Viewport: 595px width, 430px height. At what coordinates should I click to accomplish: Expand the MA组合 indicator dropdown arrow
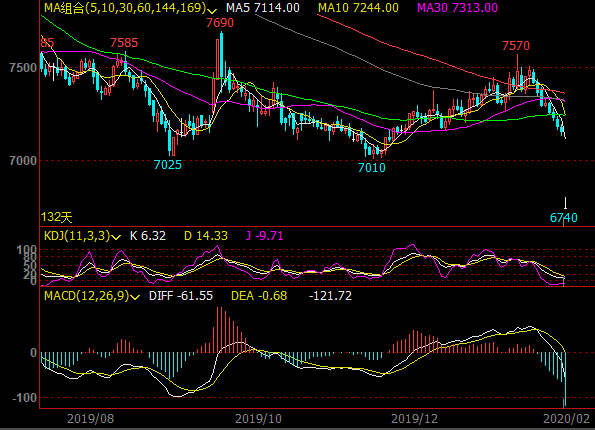[212, 11]
